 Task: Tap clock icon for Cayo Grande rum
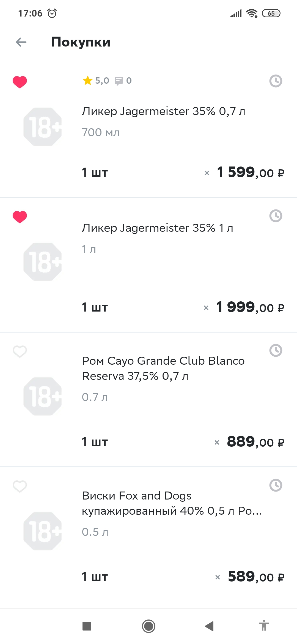[x=276, y=350]
